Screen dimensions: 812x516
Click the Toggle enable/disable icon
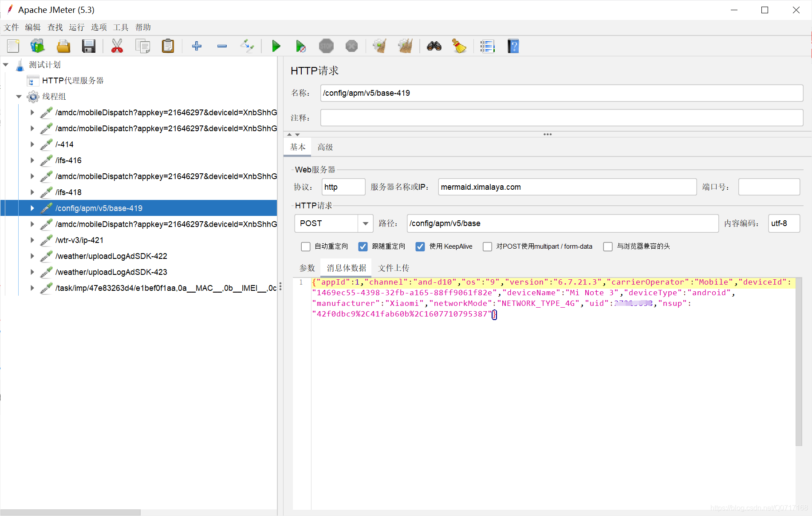(x=247, y=46)
